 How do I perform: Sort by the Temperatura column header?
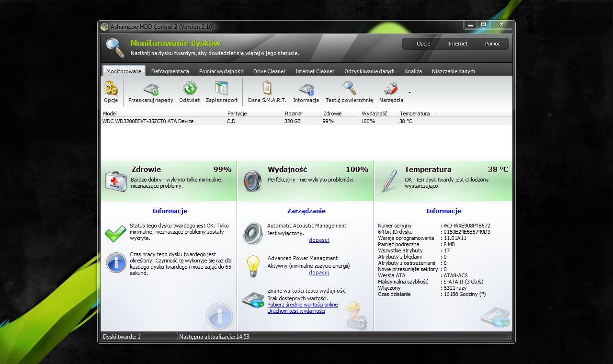tap(417, 114)
